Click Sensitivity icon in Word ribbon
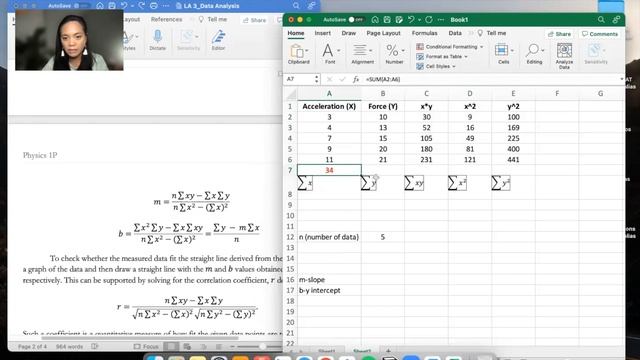This screenshot has height=360, width=640. coord(188,40)
